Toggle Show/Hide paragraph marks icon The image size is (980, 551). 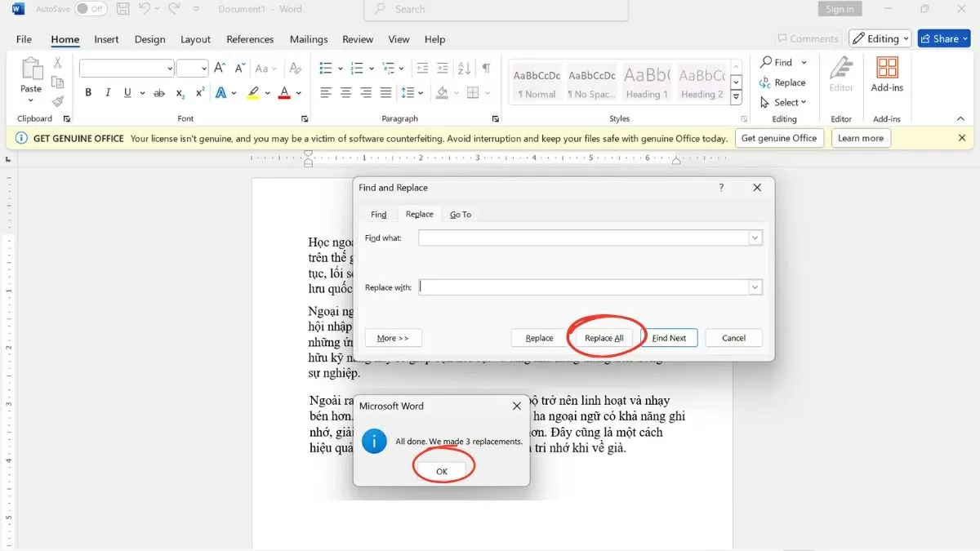point(486,69)
